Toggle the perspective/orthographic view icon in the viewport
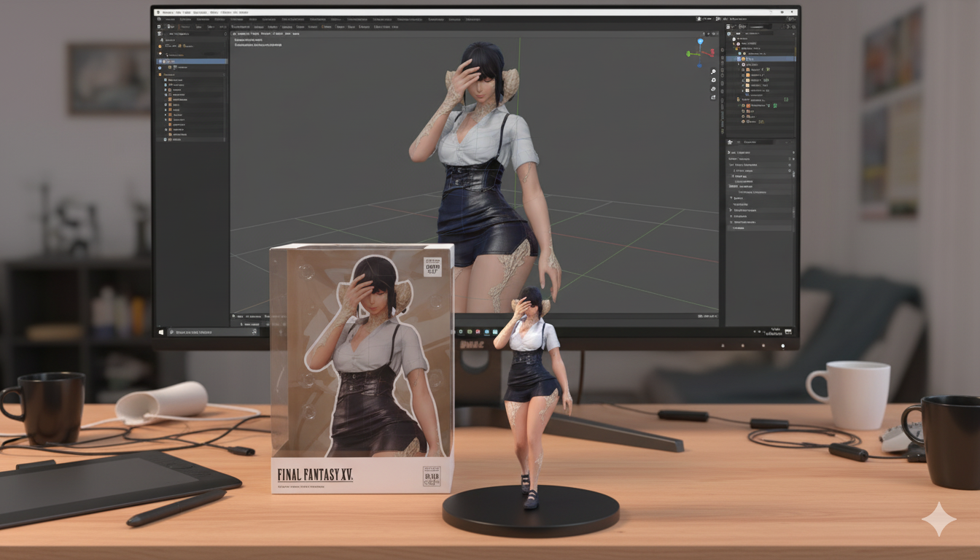 point(713,98)
